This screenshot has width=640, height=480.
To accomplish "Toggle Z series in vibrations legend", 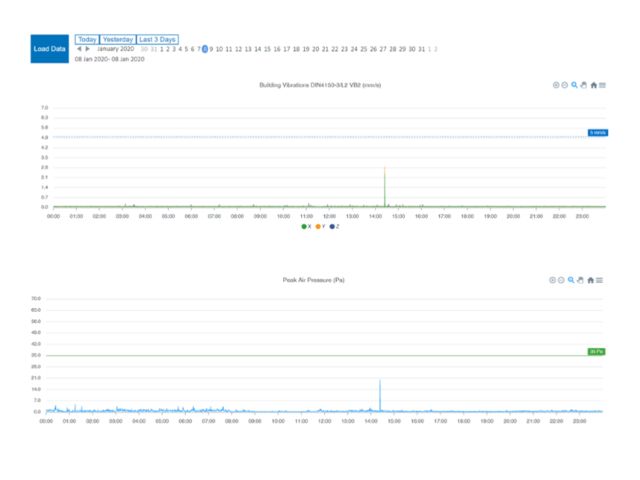I will pos(334,226).
